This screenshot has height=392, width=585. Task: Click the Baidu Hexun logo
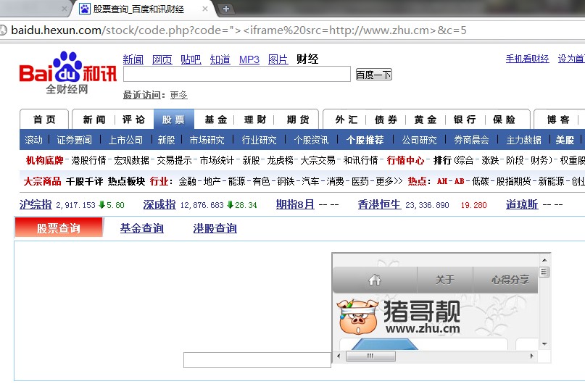click(68, 72)
